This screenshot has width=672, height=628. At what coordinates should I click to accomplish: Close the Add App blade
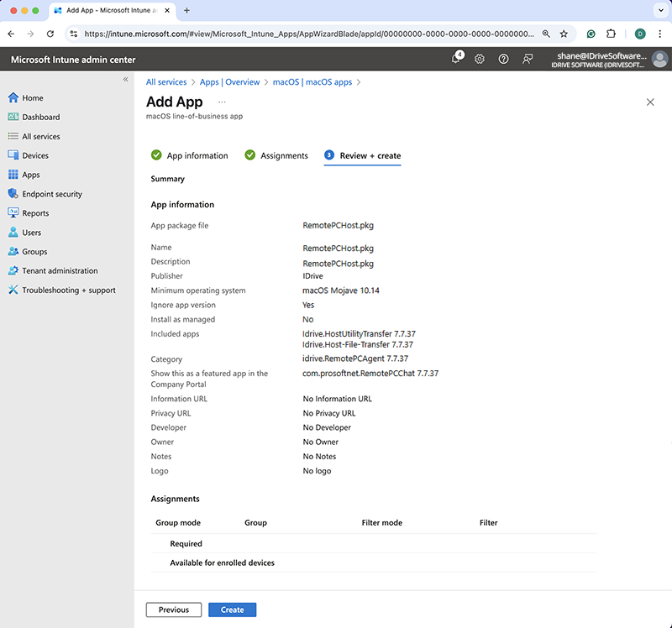(650, 102)
